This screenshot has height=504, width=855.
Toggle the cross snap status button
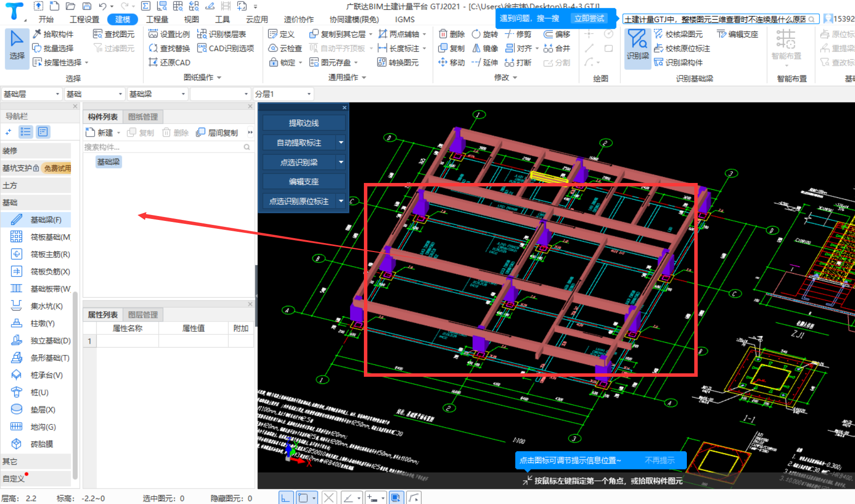(329, 498)
